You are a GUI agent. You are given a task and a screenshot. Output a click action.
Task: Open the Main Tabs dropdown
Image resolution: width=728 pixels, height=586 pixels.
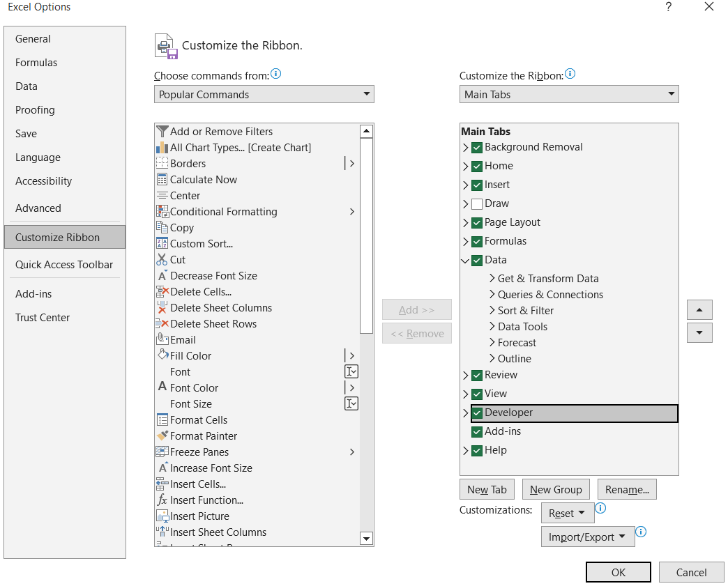pos(569,94)
